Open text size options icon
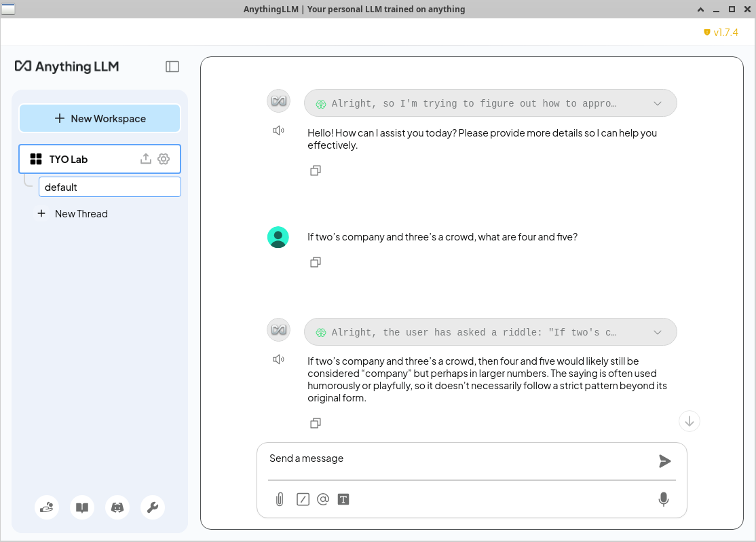 coord(343,499)
